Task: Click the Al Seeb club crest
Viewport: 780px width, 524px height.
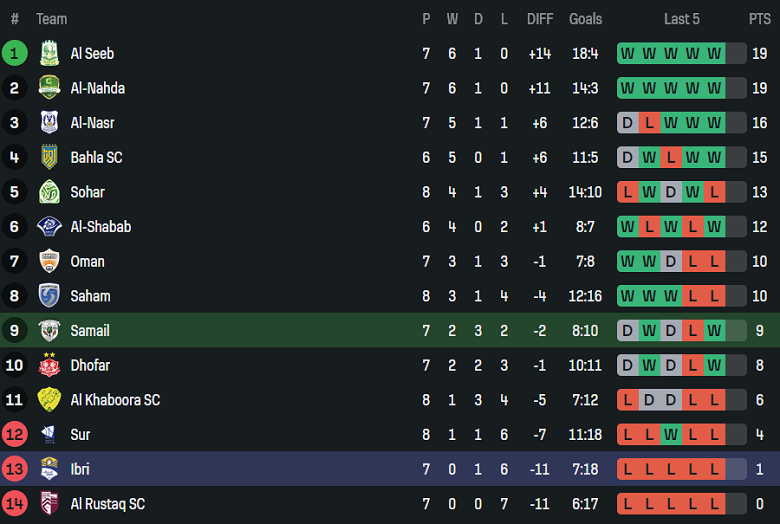Action: coord(49,54)
